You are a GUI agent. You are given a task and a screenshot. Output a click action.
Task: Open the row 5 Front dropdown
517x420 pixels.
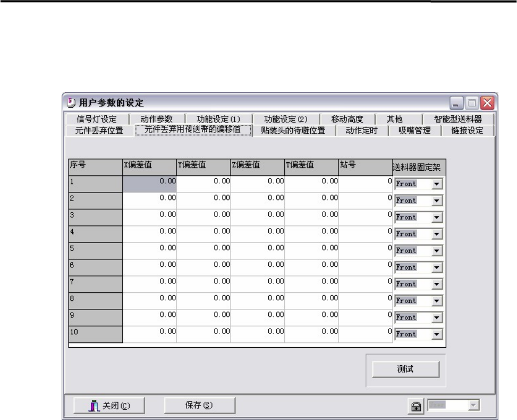tap(437, 251)
